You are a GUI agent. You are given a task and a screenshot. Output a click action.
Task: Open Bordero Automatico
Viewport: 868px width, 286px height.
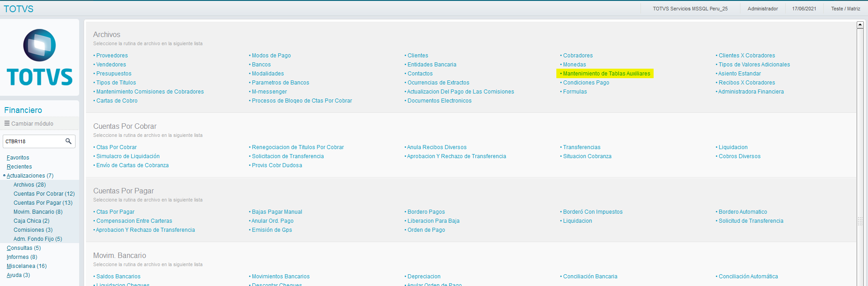(x=743, y=212)
